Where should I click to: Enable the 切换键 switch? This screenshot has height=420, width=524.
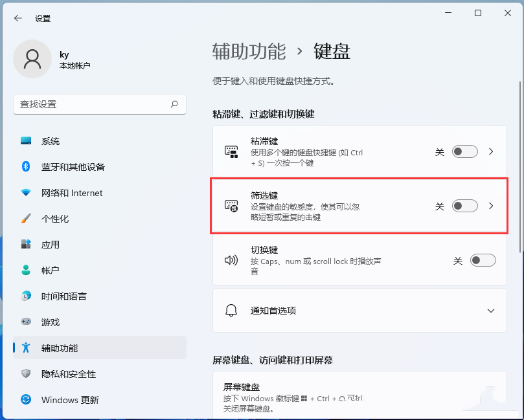(x=483, y=260)
